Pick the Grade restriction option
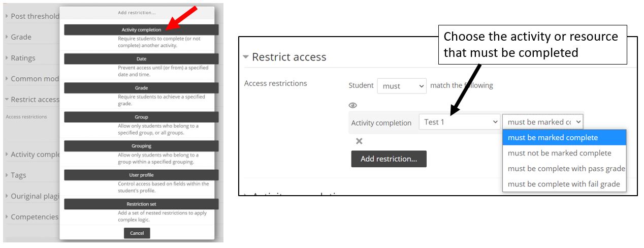The image size is (644, 248). click(141, 88)
